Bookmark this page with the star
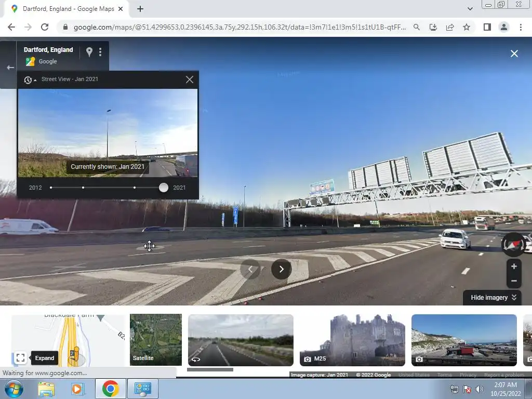 (467, 27)
